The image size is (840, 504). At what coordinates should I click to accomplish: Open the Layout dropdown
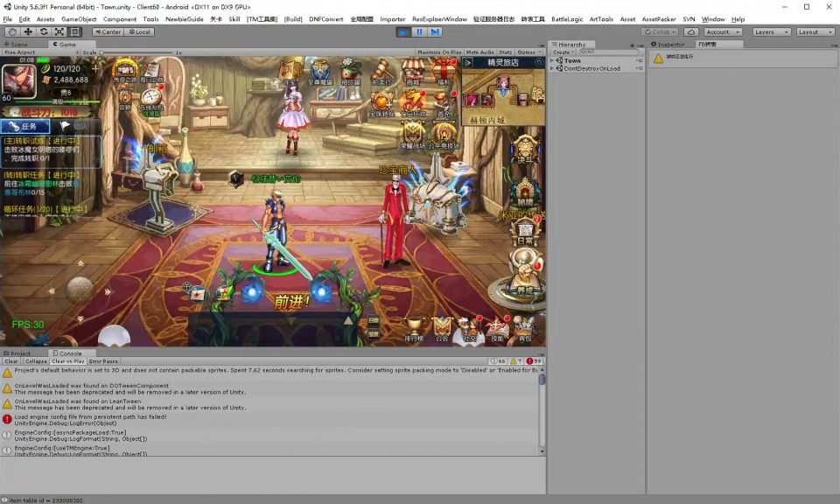815,31
